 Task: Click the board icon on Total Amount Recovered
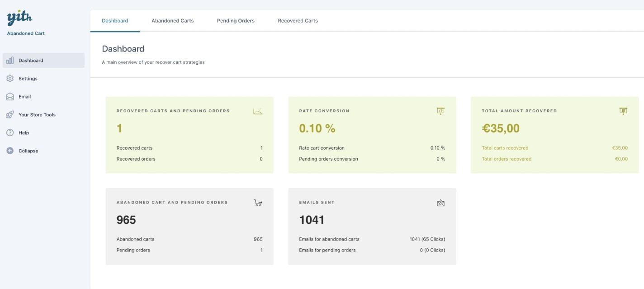(x=624, y=111)
